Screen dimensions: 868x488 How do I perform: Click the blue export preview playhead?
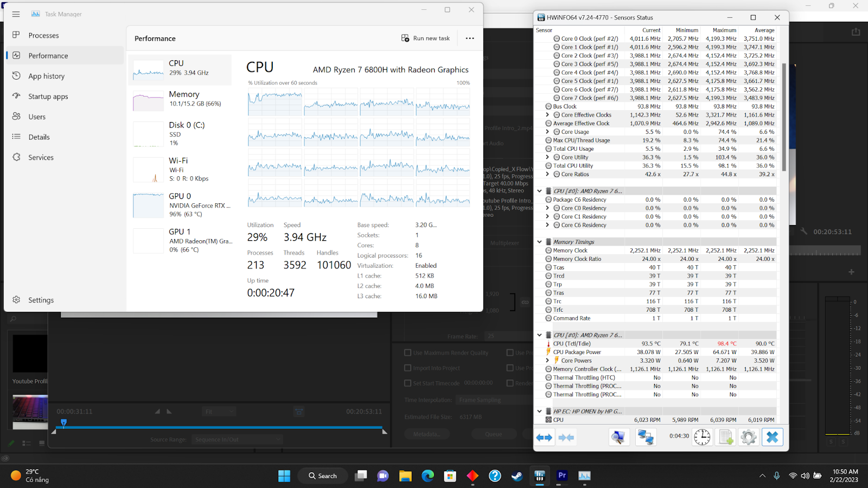(x=63, y=423)
